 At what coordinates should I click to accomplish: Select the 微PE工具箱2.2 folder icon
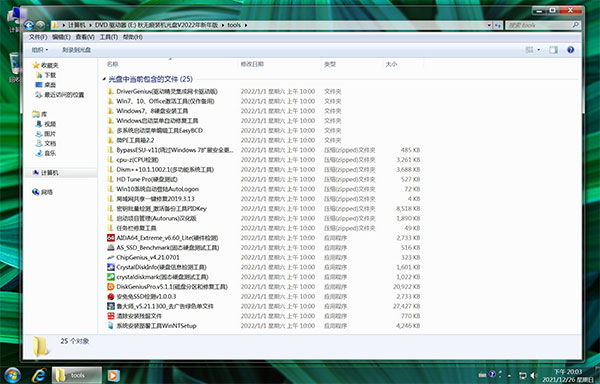coord(111,140)
